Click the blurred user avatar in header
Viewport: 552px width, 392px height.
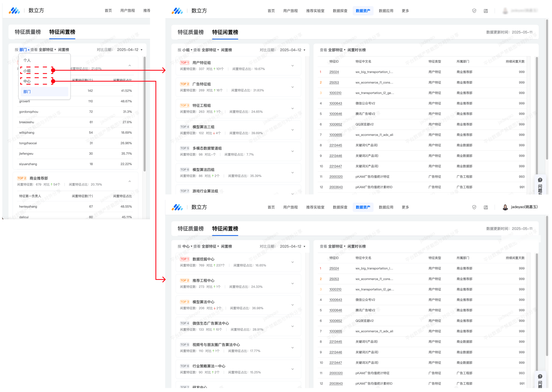click(x=505, y=11)
